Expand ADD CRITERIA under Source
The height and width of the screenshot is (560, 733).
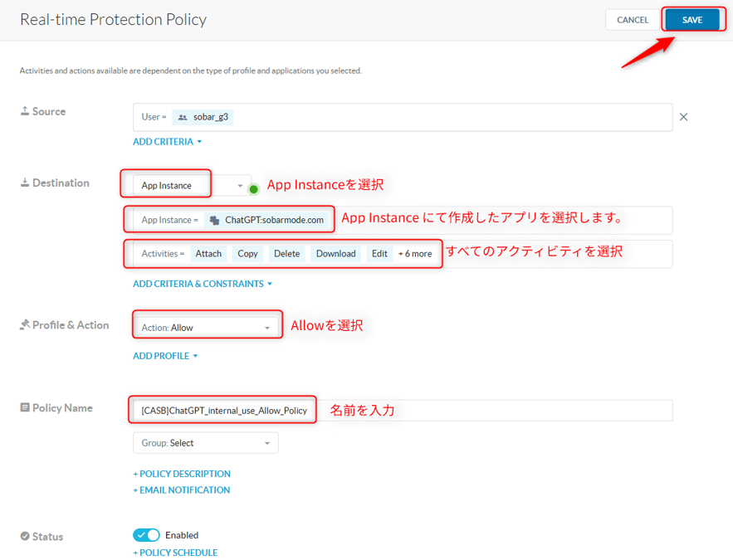[168, 142]
